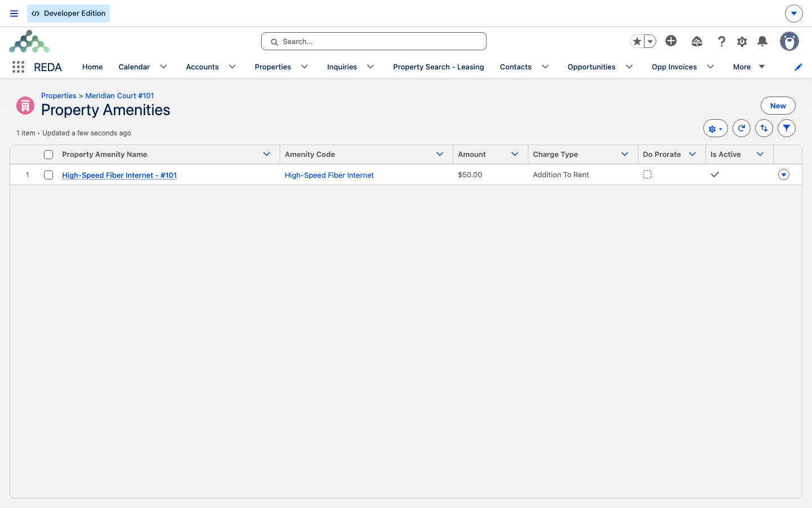Refresh the Property Amenities list

pyautogui.click(x=742, y=128)
